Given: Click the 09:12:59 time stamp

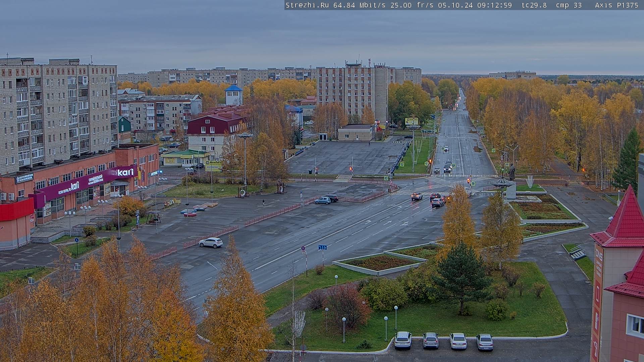Looking at the screenshot, I should [495, 5].
